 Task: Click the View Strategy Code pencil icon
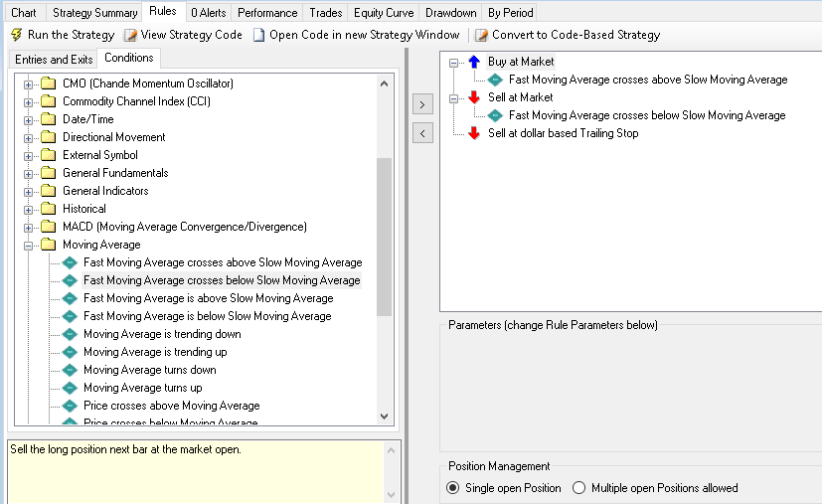coord(130,35)
